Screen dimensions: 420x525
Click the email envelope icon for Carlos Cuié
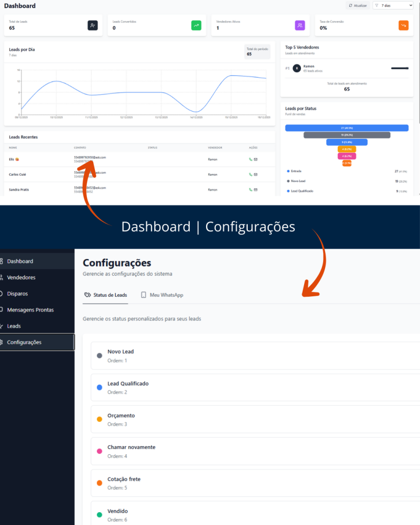click(x=256, y=174)
